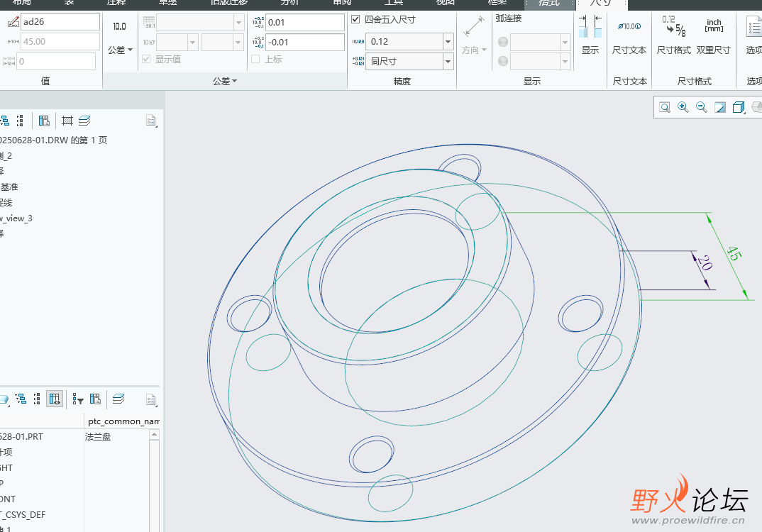Click the model tree expand-all dotted icon
762x532 pixels.
click(37, 399)
